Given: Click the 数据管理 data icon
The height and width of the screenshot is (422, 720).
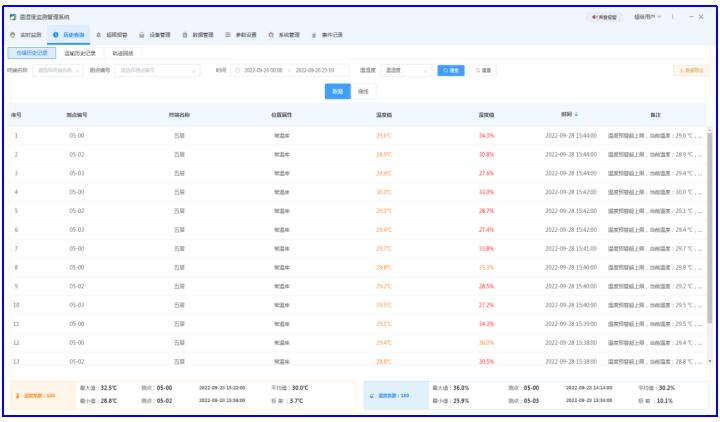Looking at the screenshot, I should 185,34.
